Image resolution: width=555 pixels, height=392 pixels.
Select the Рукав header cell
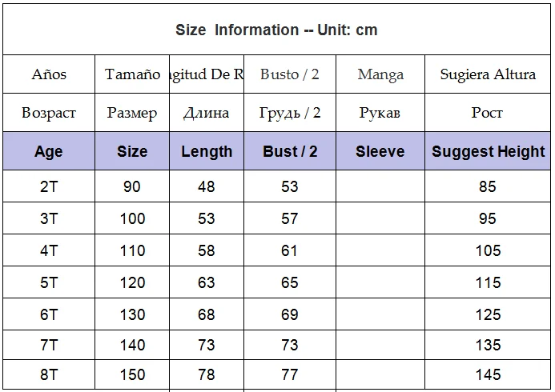pos(380,113)
